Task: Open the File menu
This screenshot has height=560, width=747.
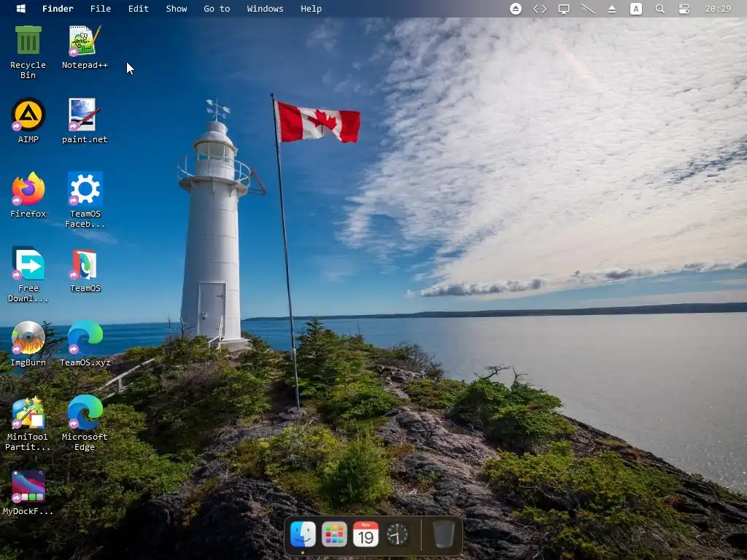Action: coord(101,9)
